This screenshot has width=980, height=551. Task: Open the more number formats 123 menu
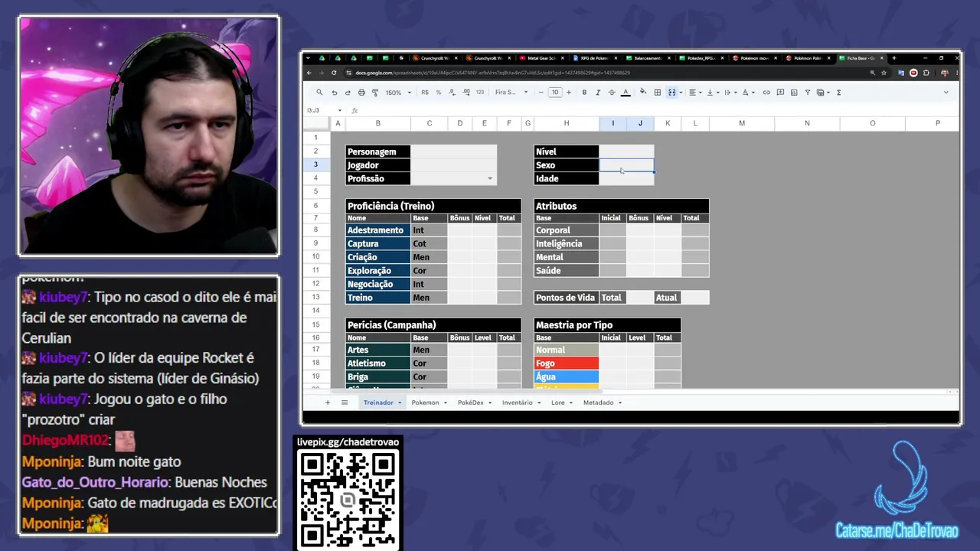click(x=480, y=93)
